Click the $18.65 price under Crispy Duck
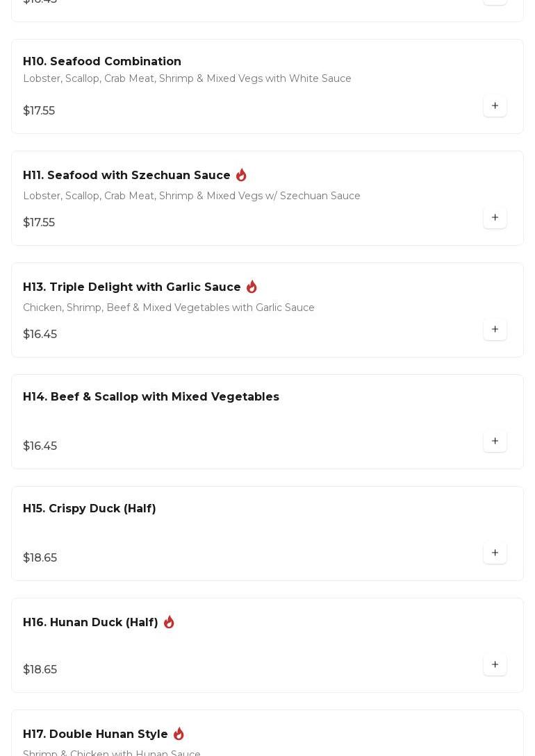Image resolution: width=535 pixels, height=756 pixels. point(40,558)
